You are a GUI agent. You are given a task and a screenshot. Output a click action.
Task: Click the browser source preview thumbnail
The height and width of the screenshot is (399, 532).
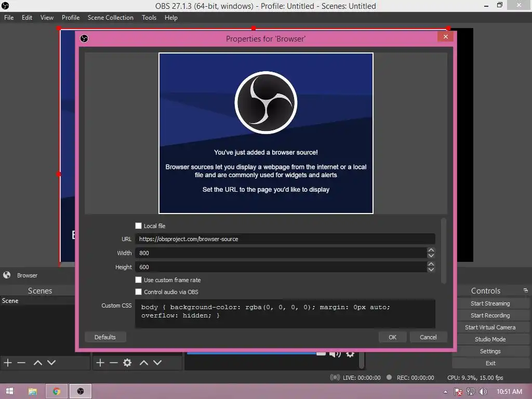(x=266, y=133)
